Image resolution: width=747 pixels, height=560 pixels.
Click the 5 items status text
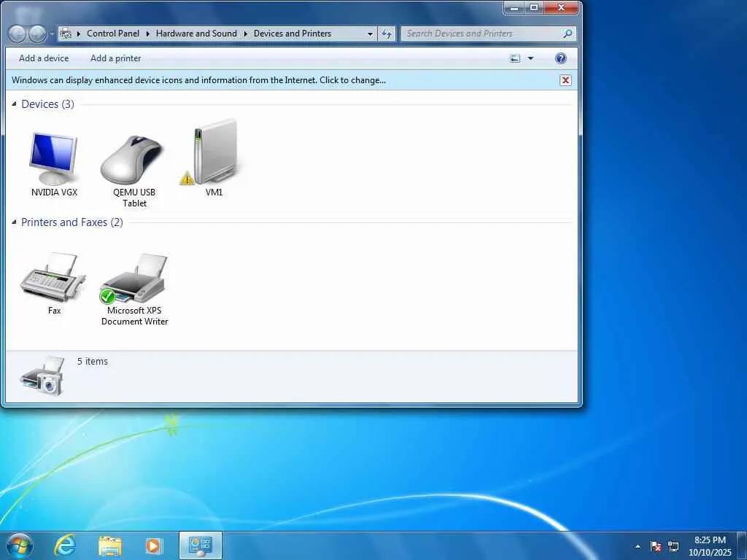93,362
